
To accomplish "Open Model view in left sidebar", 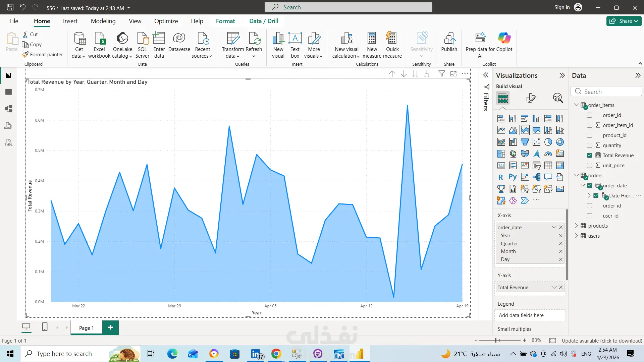I will (x=9, y=109).
